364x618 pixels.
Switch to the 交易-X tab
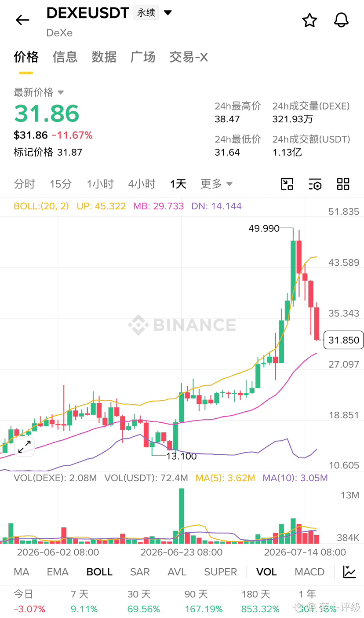tap(189, 57)
